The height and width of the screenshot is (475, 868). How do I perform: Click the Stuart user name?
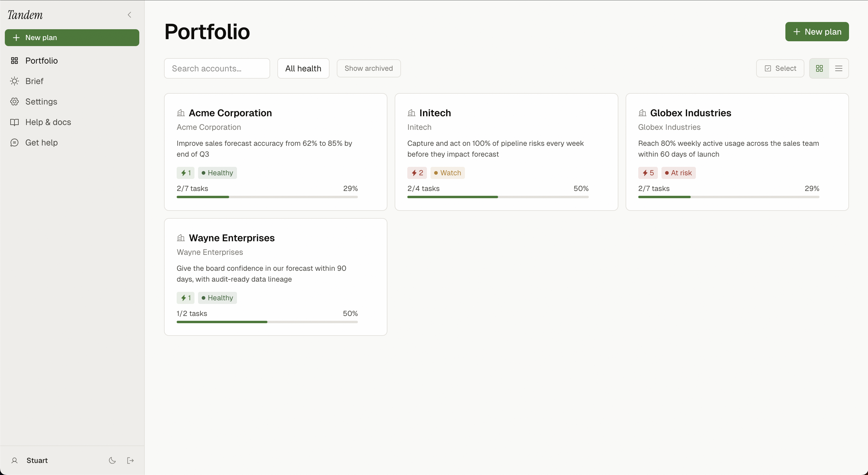click(37, 460)
